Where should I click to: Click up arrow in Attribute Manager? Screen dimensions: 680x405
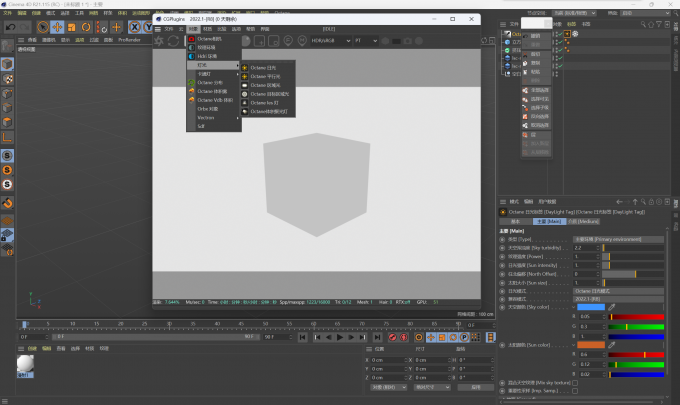(635, 202)
